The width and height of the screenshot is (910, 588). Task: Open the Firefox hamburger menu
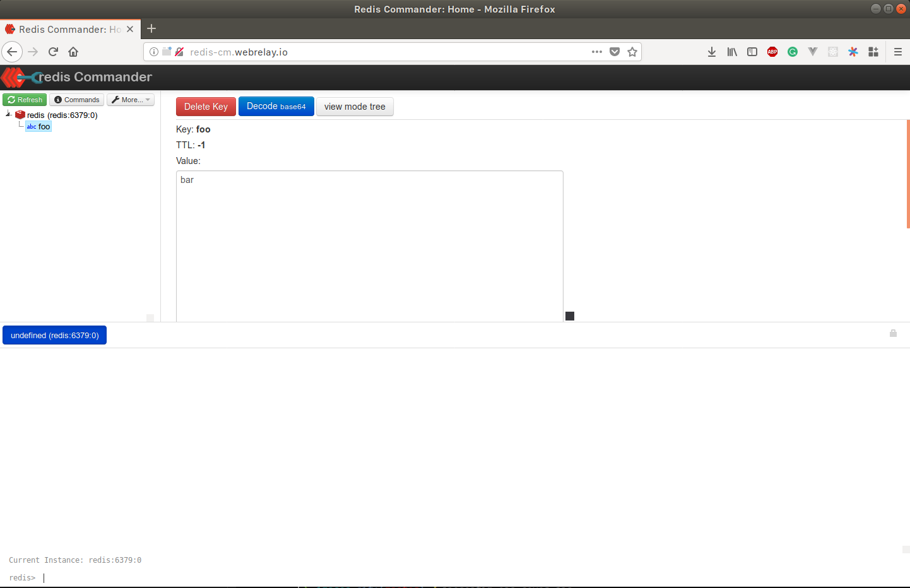897,52
